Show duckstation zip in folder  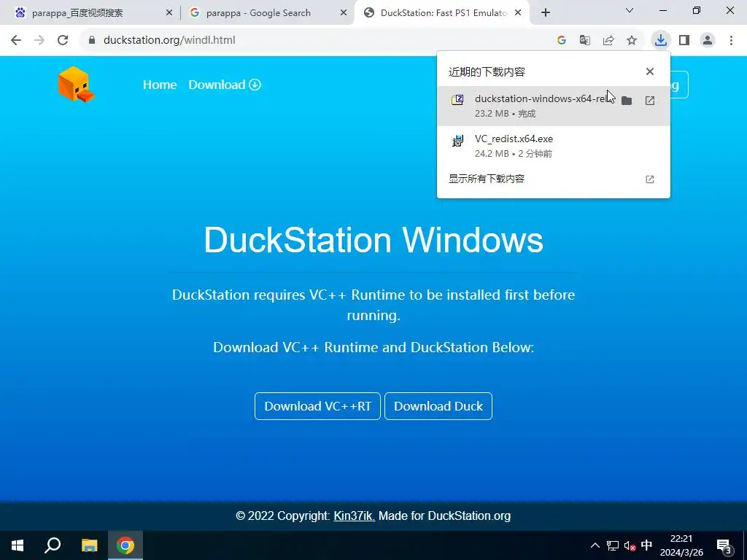627,101
